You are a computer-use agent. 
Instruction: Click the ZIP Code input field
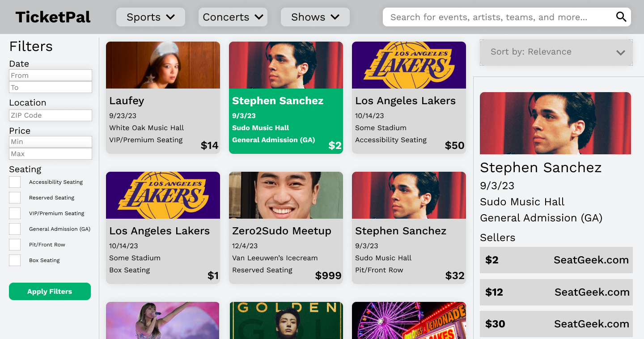pyautogui.click(x=51, y=115)
